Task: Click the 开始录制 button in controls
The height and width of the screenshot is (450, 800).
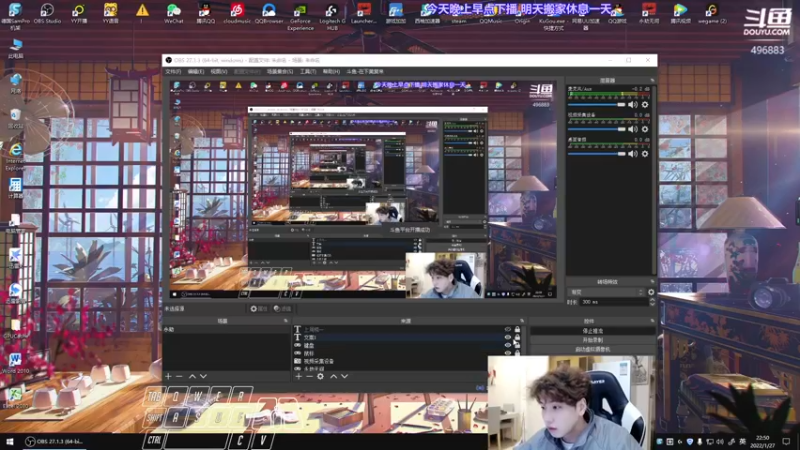Action: tap(592, 340)
